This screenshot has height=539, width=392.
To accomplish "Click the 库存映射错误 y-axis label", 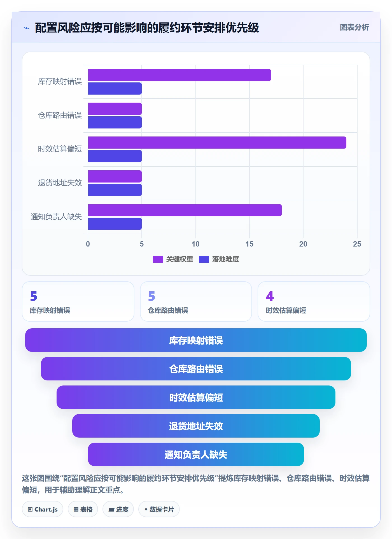I will pyautogui.click(x=60, y=82).
